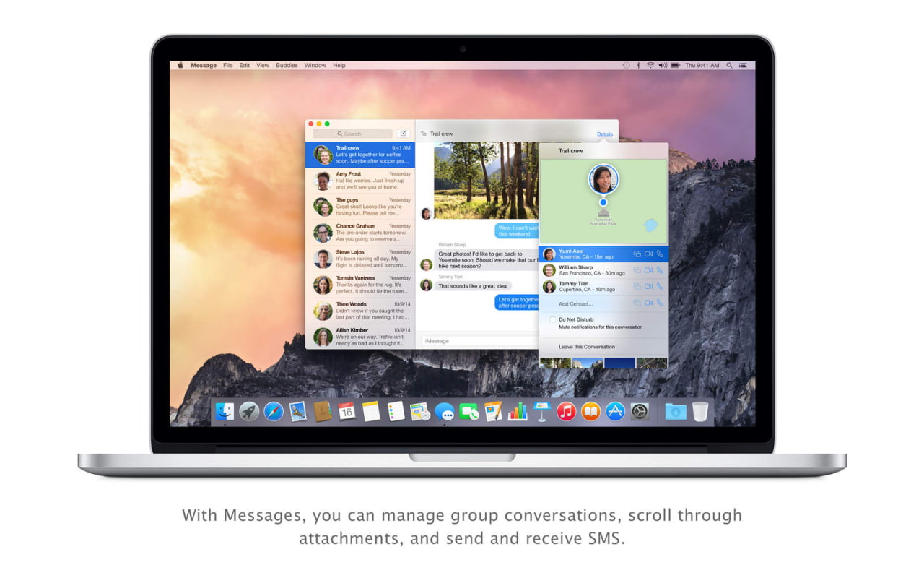924x578 pixels.
Task: Click Leave this Conversation
Action: coord(586,347)
